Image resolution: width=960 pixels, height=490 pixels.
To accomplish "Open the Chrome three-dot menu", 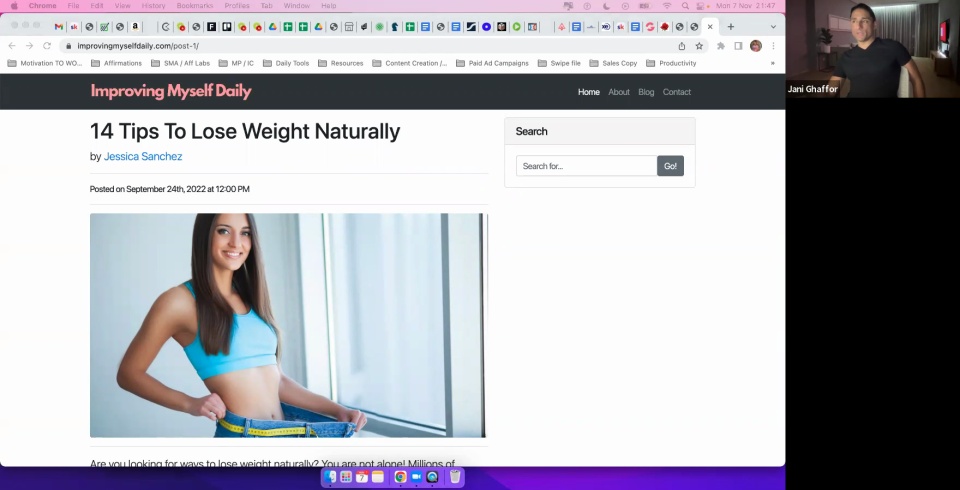I will (x=773, y=46).
